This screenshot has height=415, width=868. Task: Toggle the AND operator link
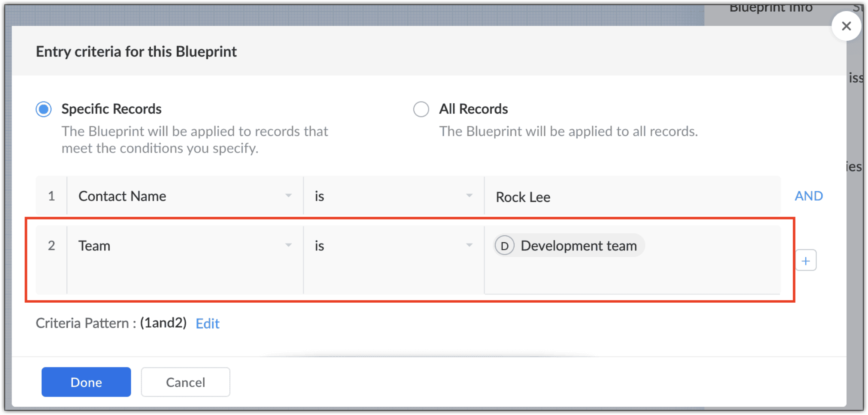pyautogui.click(x=808, y=196)
